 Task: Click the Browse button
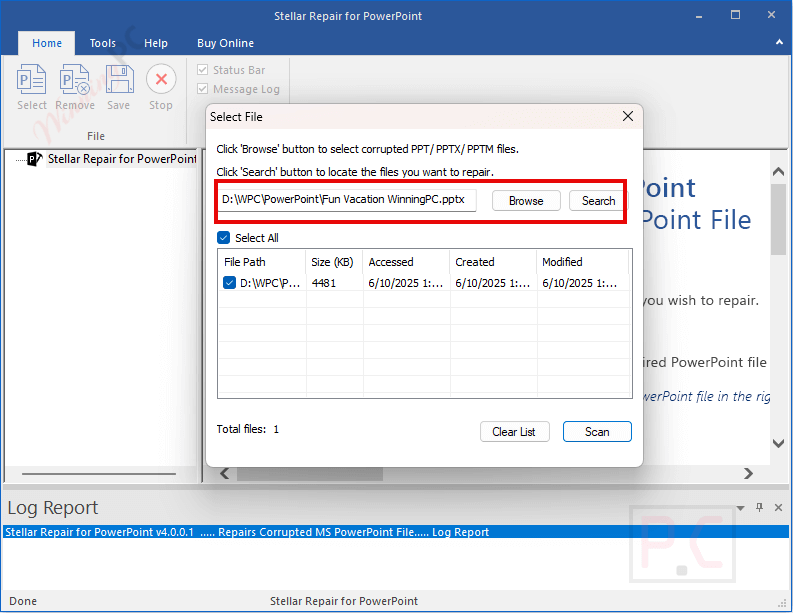(x=526, y=201)
